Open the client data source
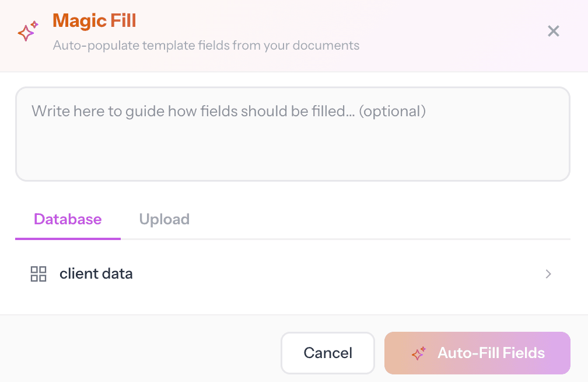Screen dimensions: 588x382 click(96, 273)
